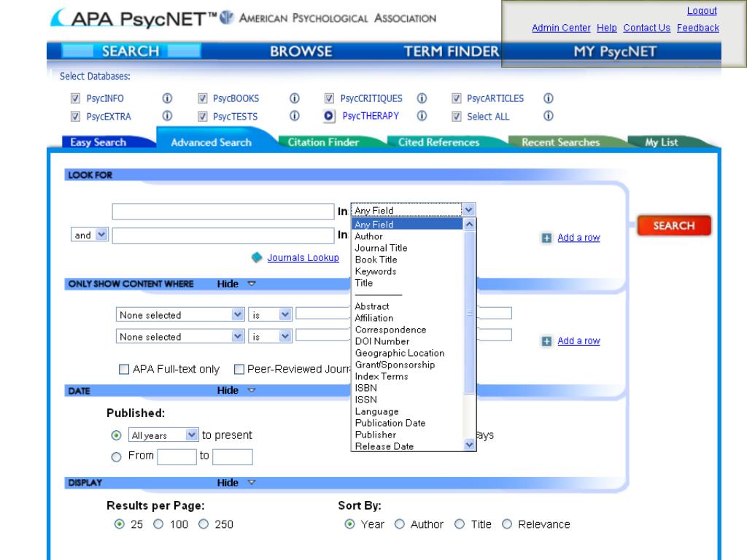Viewport: 747px width, 560px height.
Task: Switch to the Cited References tab
Action: [x=438, y=142]
